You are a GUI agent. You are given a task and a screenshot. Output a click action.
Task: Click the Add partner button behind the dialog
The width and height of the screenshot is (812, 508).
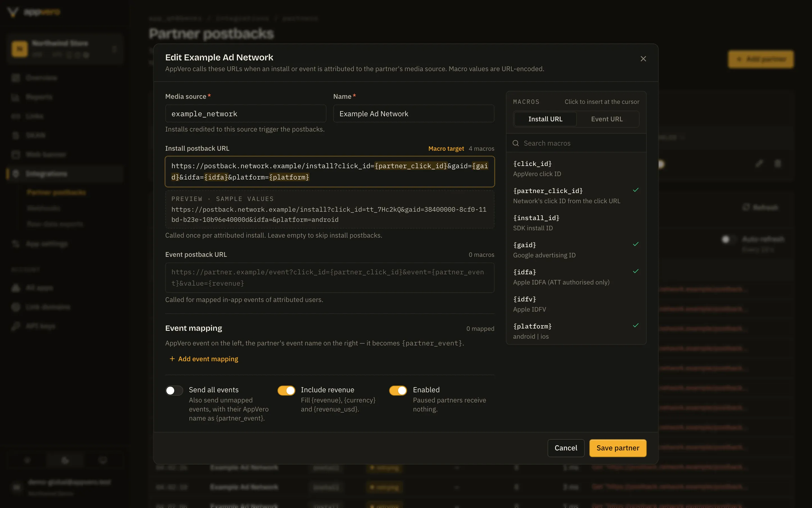(x=761, y=60)
